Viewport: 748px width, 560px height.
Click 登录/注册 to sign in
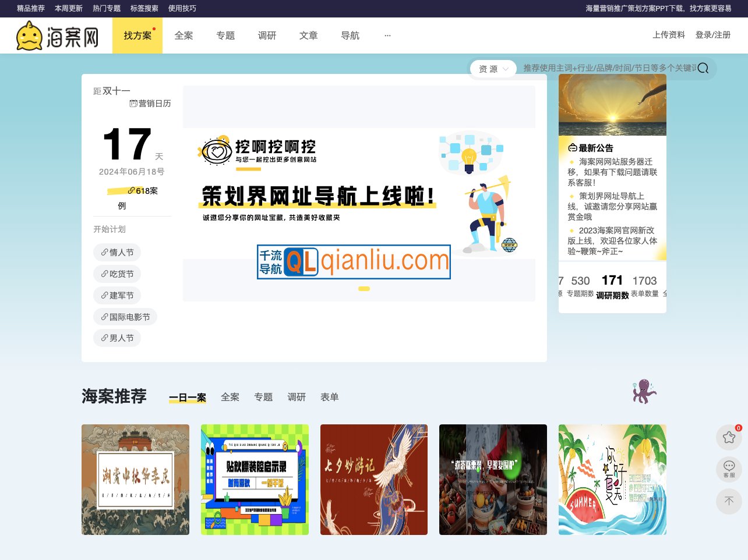[714, 35]
